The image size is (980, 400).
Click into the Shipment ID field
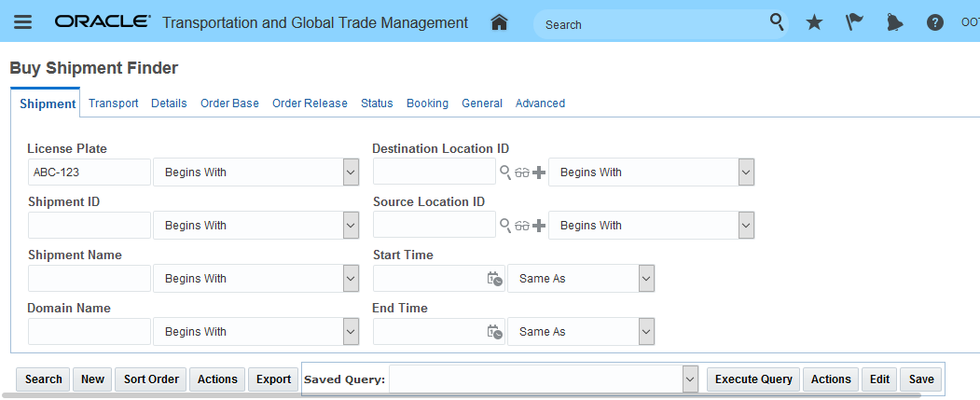[89, 226]
